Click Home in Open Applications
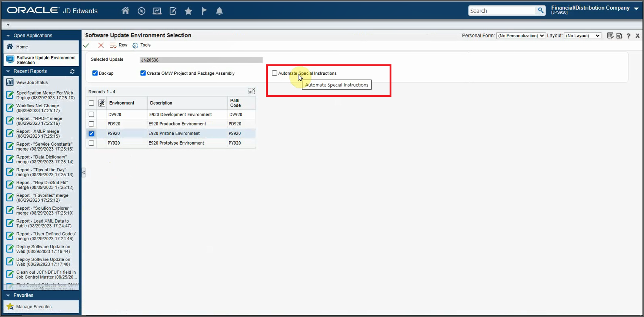The height and width of the screenshot is (317, 644). point(41,47)
